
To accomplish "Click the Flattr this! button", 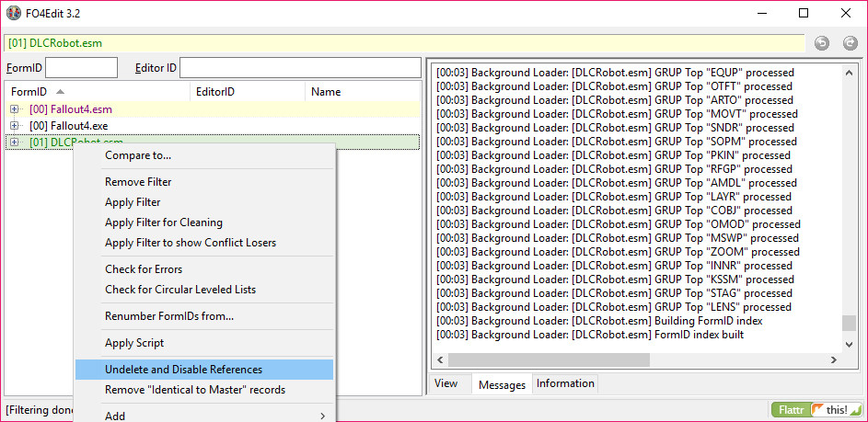I will 816,410.
